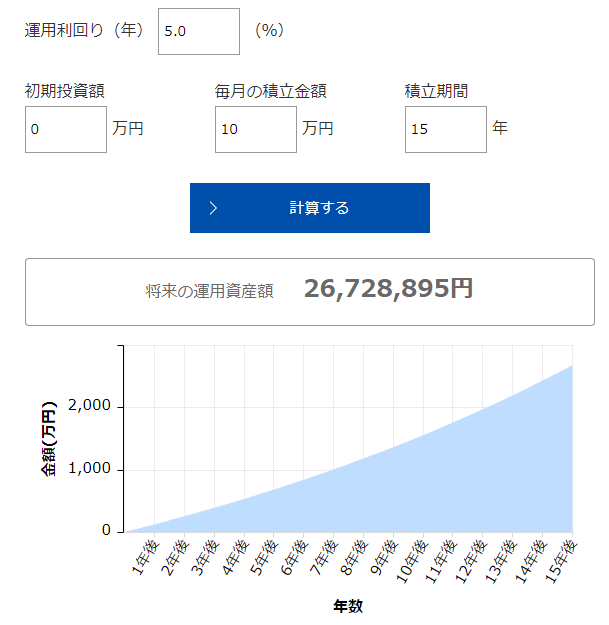Click the 7年後 x-axis label

[324, 558]
